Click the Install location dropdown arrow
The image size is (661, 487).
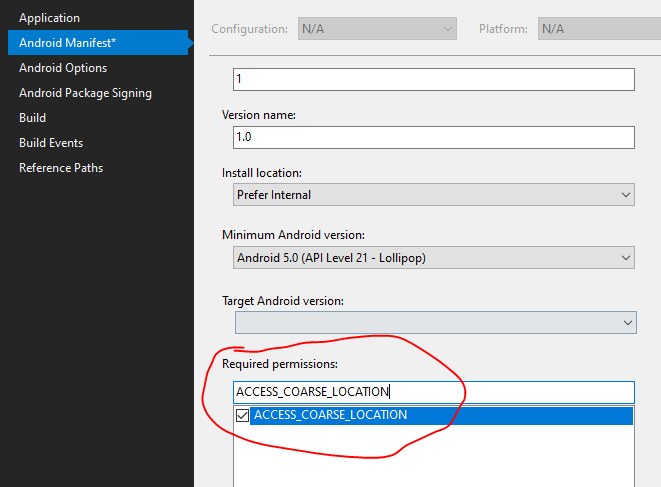[626, 195]
